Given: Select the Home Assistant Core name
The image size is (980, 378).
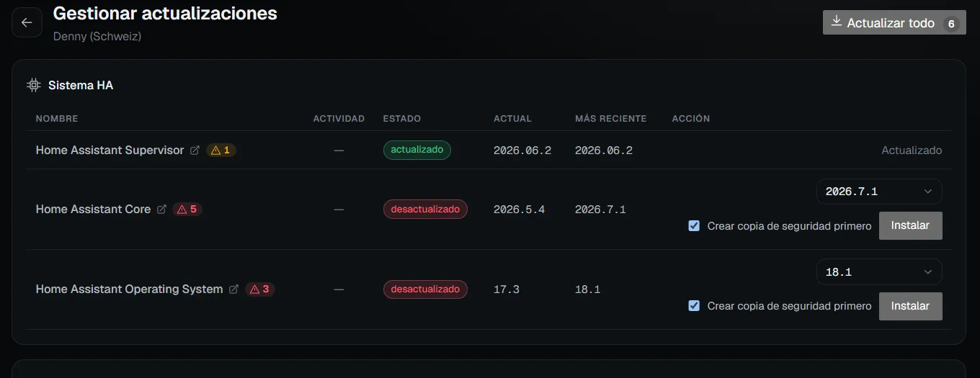Looking at the screenshot, I should tap(93, 210).
